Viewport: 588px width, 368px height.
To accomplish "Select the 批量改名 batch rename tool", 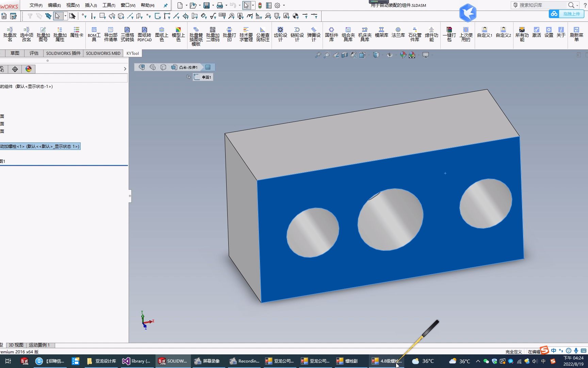I will pos(10,34).
